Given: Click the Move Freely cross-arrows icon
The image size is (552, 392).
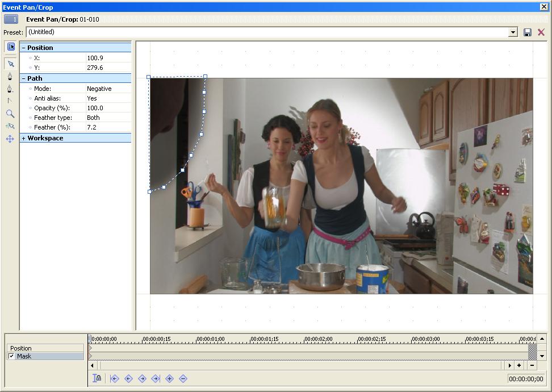Looking at the screenshot, I should click(x=10, y=139).
